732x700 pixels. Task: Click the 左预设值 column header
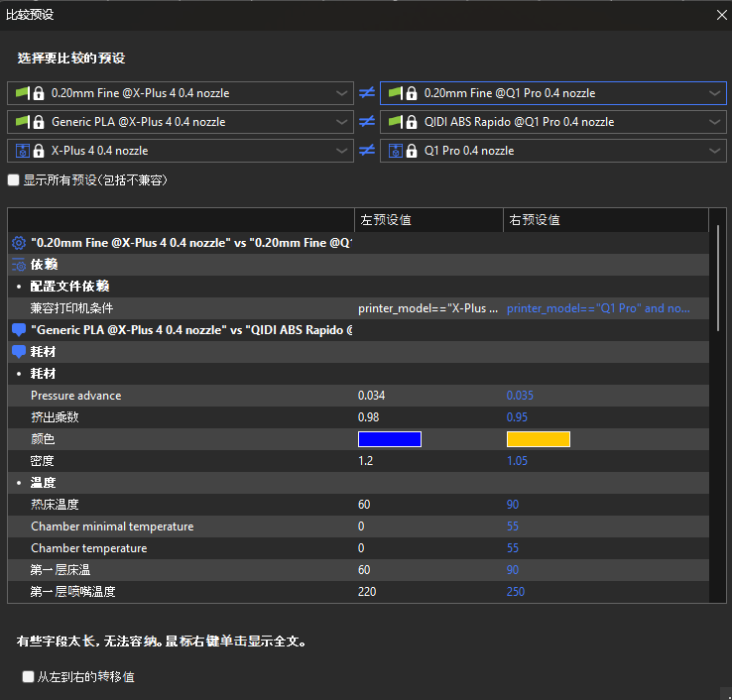(428, 220)
